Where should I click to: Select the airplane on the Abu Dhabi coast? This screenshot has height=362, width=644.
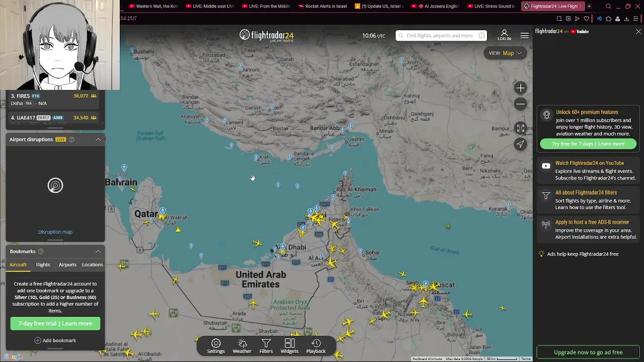(x=257, y=243)
